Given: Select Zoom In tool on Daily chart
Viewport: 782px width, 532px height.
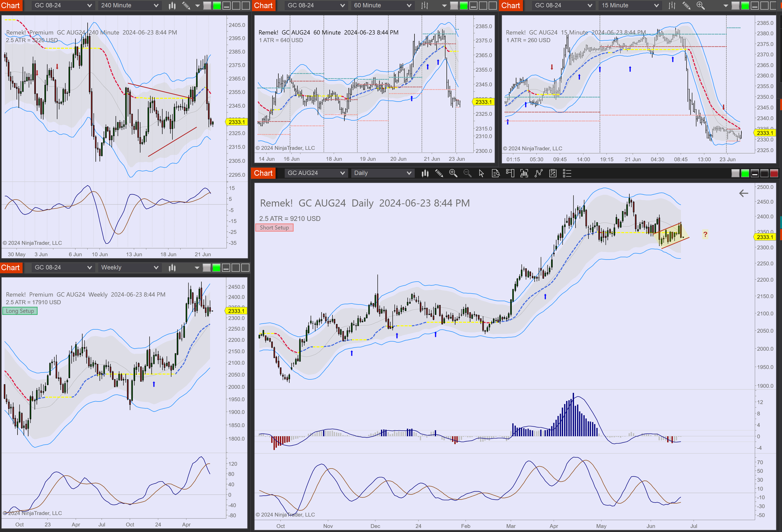Looking at the screenshot, I should (x=453, y=173).
